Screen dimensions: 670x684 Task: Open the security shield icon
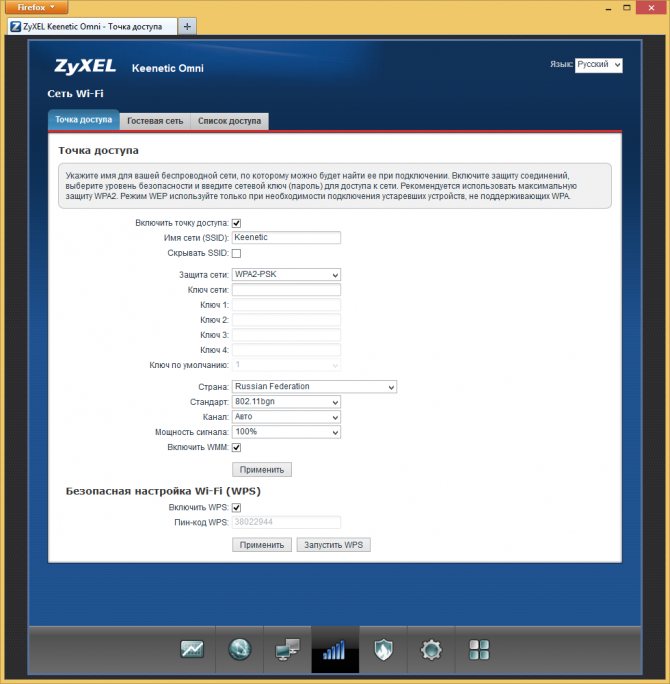[383, 650]
